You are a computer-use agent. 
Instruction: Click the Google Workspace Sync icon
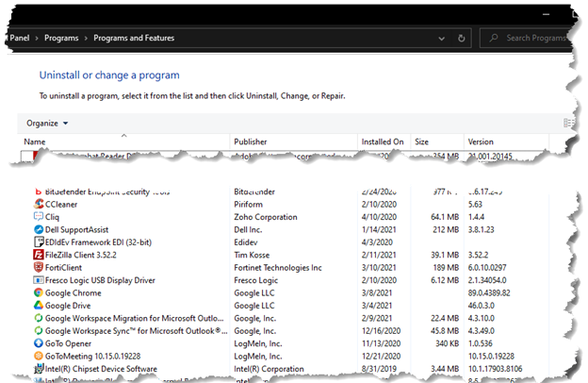pyautogui.click(x=39, y=331)
